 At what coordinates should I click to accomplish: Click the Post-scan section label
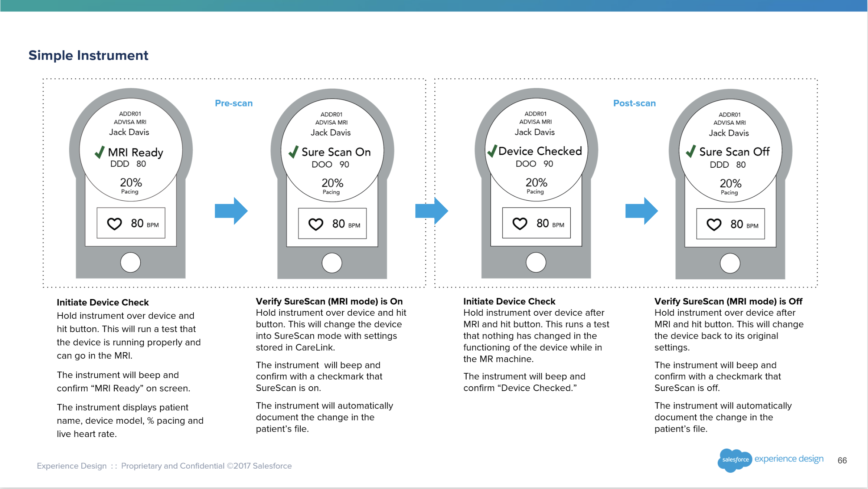coord(634,103)
